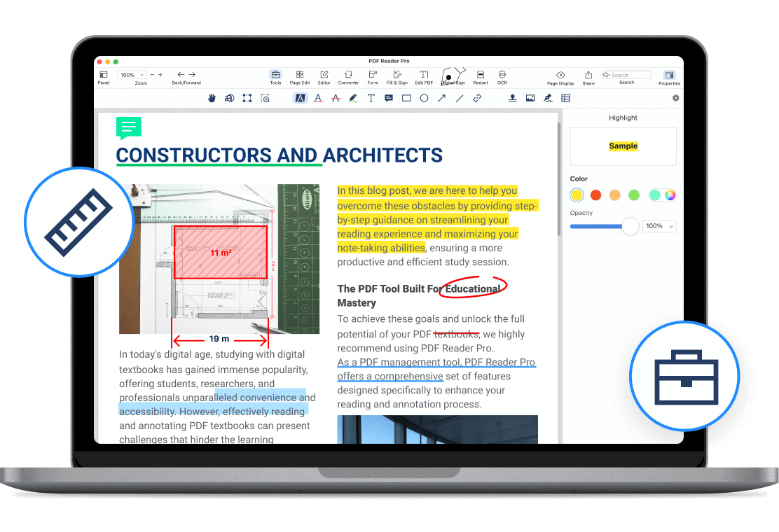
Task: Select the rectangle shape annotation tool
Action: 406,99
